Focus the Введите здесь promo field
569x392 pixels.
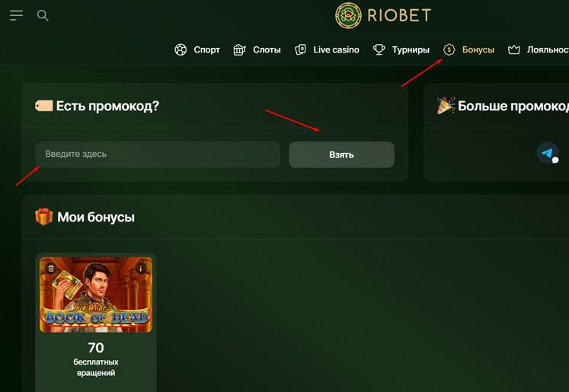coord(158,154)
